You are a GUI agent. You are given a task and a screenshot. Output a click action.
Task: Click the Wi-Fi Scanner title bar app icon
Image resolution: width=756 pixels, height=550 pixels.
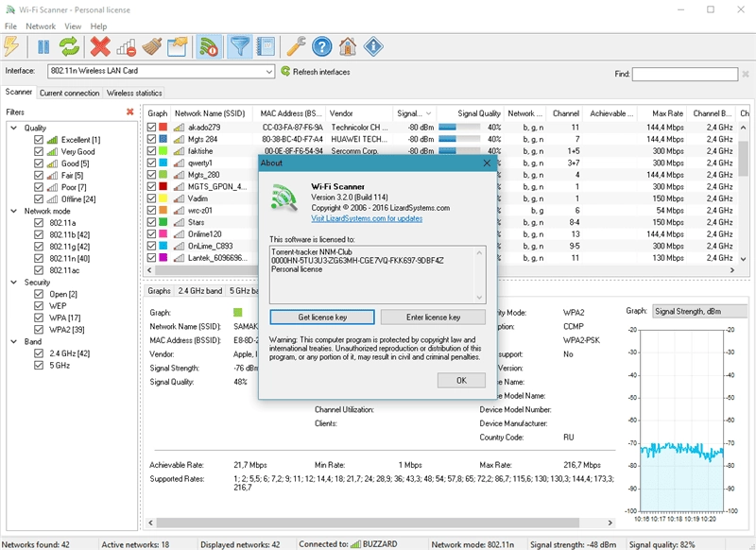click(x=10, y=9)
